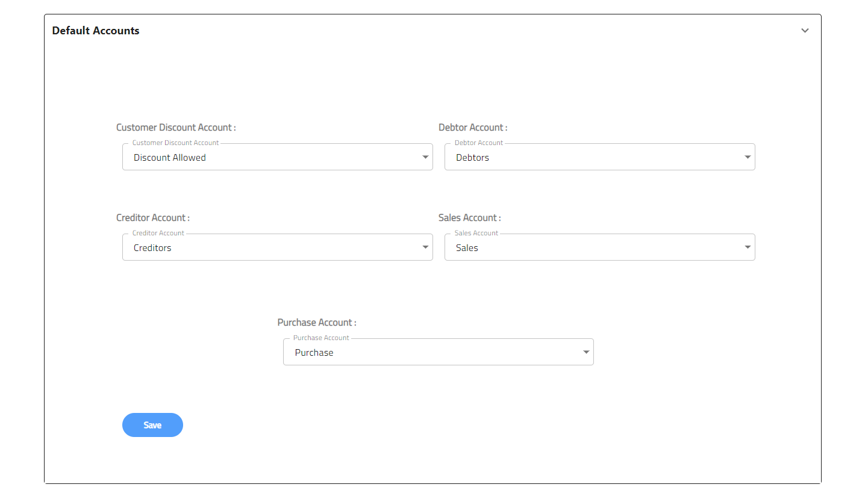The width and height of the screenshot is (868, 496).
Task: Click the 'Debtor Account :' heading label
Action: click(x=473, y=128)
